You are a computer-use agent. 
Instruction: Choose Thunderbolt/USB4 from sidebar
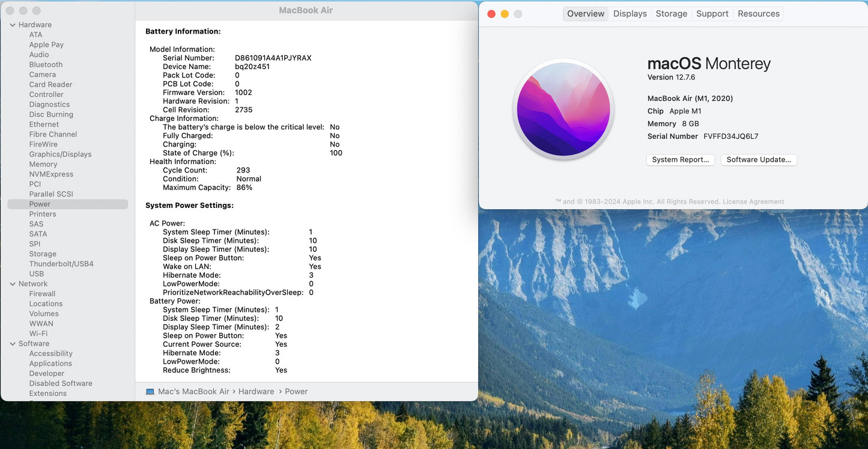point(61,264)
